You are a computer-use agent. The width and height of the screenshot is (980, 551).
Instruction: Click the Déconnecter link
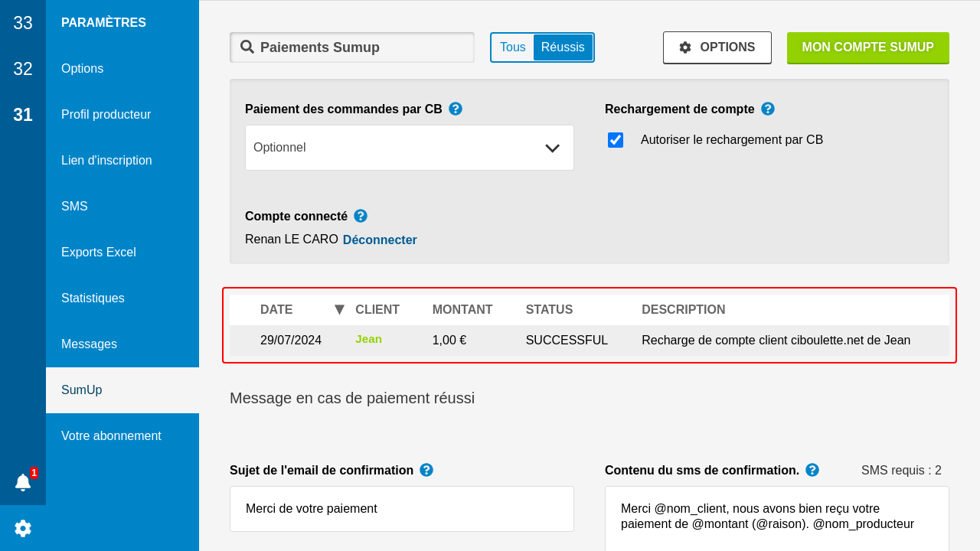pos(380,240)
